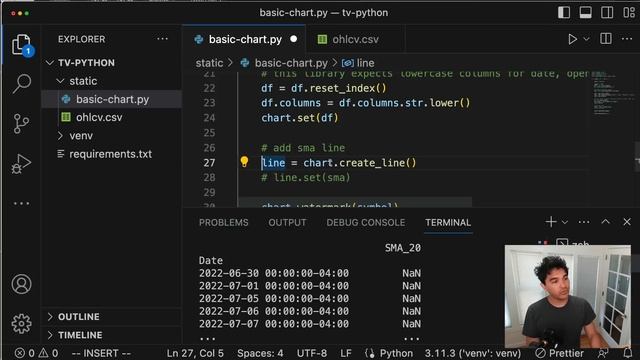640x360 pixels.
Task: Toggle the bottom panel layout button
Action: pos(585,13)
